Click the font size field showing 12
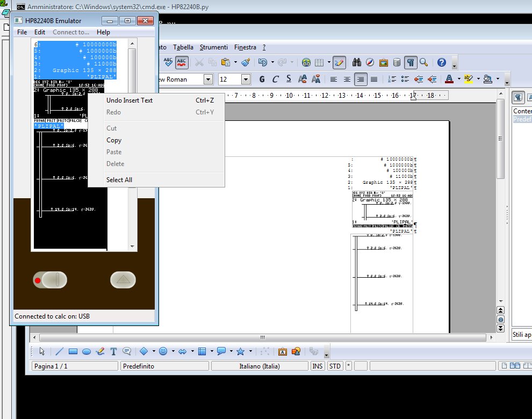This screenshot has width=532, height=419. (229, 80)
